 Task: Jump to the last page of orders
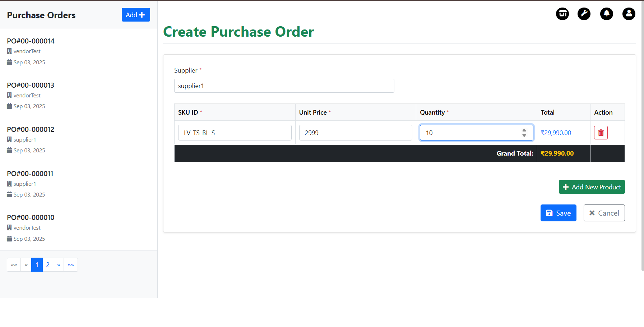tap(71, 265)
